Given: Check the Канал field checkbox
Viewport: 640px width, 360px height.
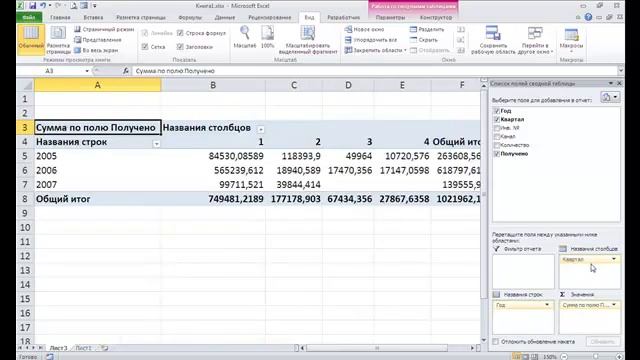Looking at the screenshot, I should [497, 137].
